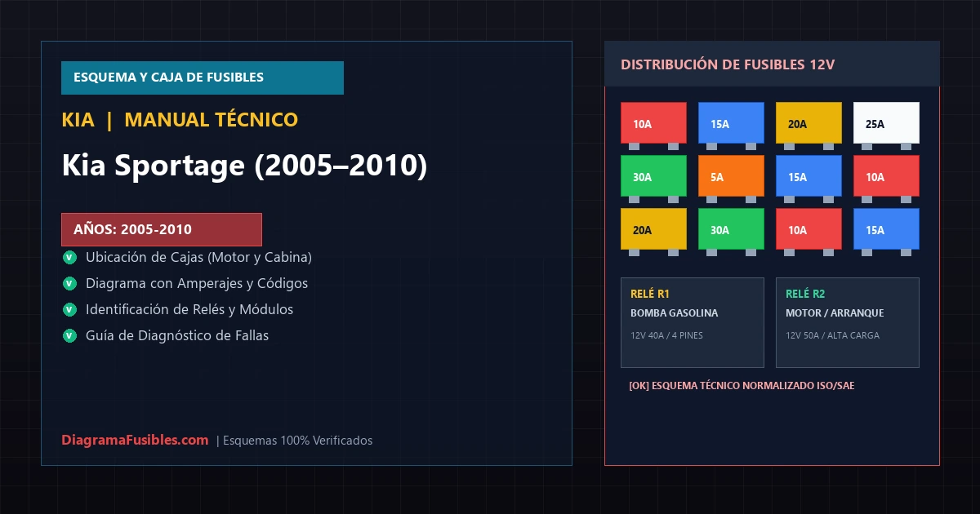Select 'Guía de Diagnóstico de Fallas' text

tap(177, 336)
